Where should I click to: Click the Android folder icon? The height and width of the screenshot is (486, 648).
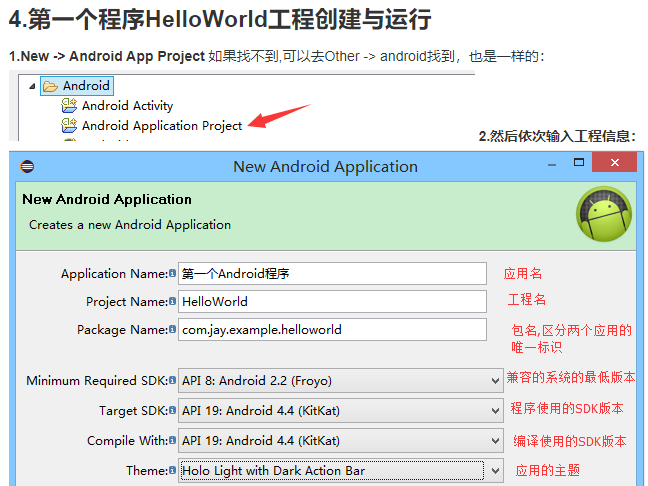pos(50,86)
